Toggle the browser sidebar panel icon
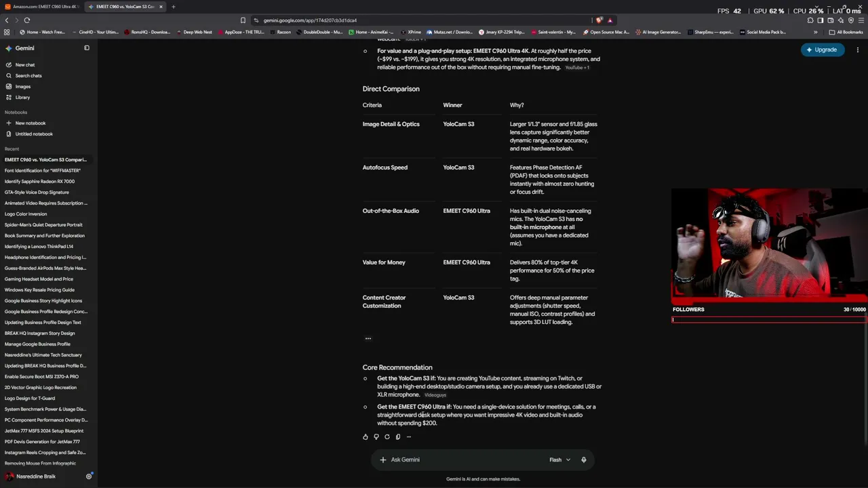 (821, 20)
